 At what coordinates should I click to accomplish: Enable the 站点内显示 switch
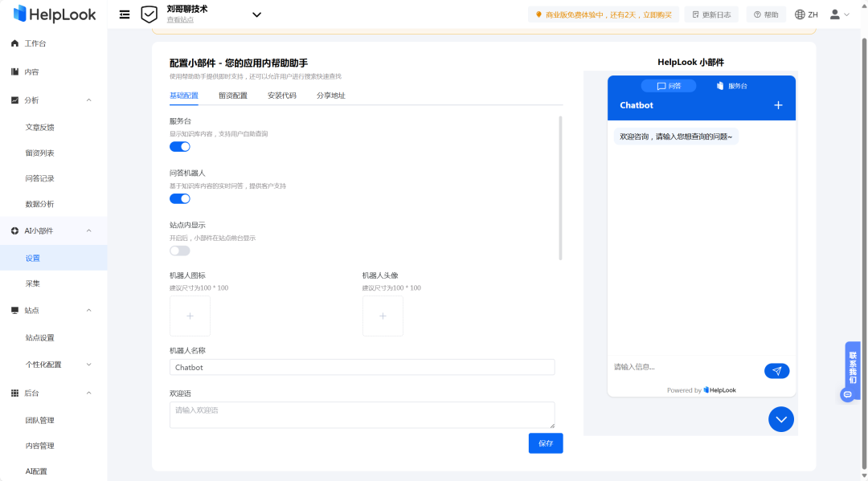tap(180, 251)
